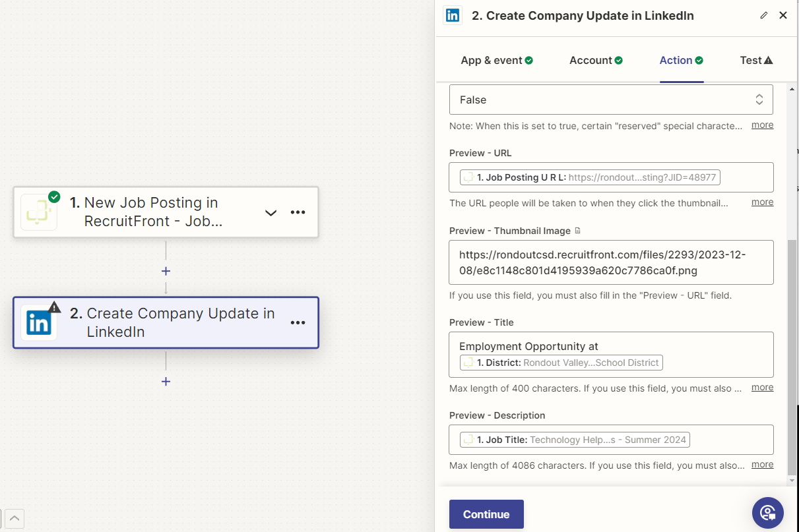This screenshot has width=799, height=532.
Task: Add new step below LinkedIn action
Action: click(x=166, y=382)
